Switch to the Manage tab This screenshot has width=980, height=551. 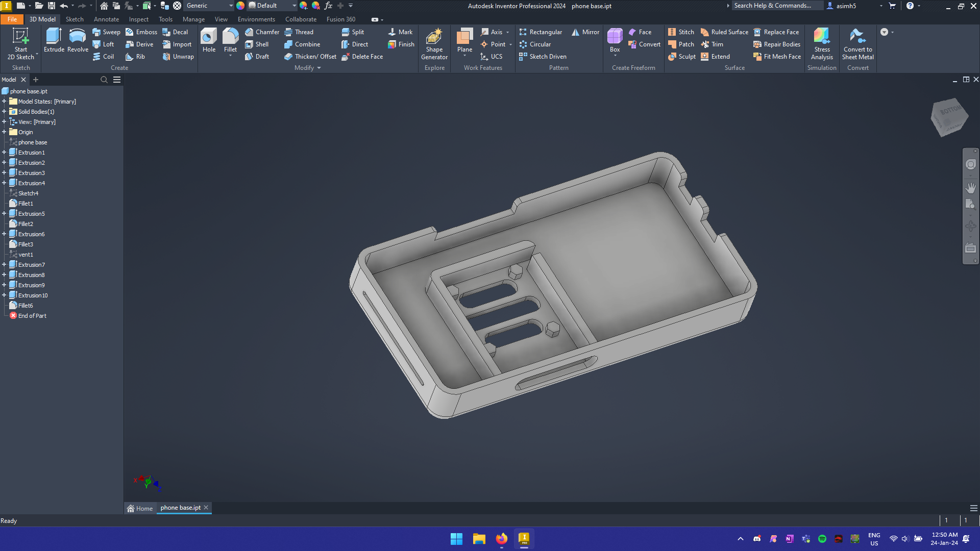(193, 19)
